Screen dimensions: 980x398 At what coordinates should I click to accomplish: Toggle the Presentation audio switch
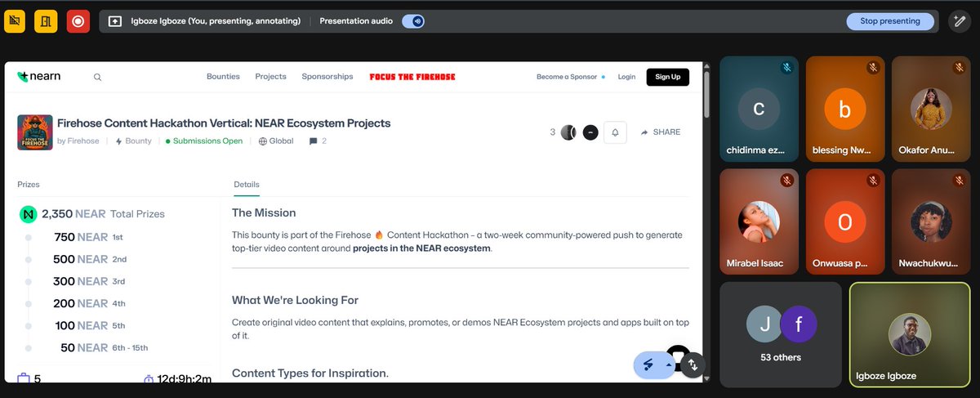[413, 21]
